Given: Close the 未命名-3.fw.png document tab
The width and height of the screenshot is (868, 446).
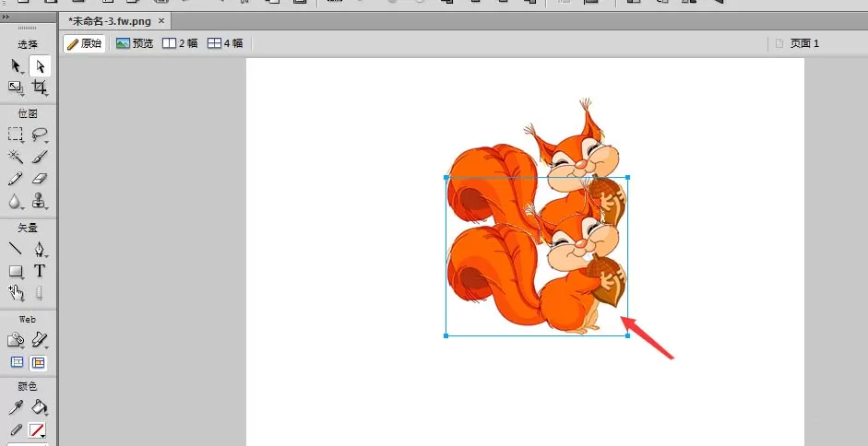Looking at the screenshot, I should pos(161,21).
